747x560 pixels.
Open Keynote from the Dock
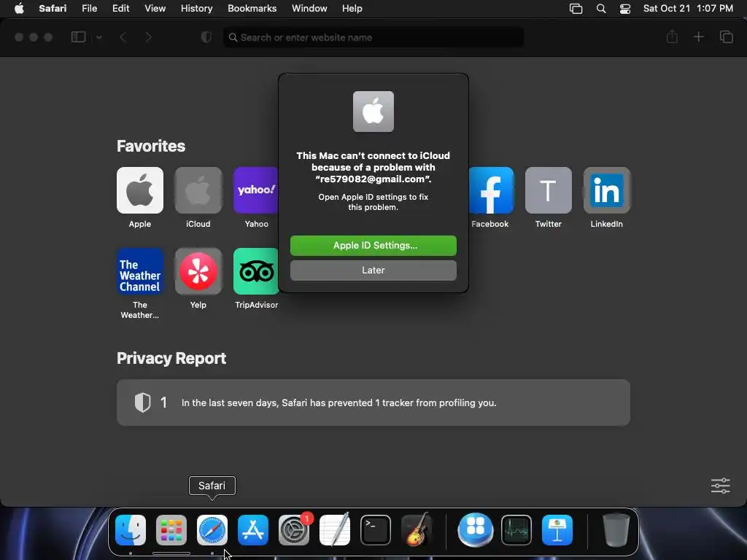click(557, 530)
